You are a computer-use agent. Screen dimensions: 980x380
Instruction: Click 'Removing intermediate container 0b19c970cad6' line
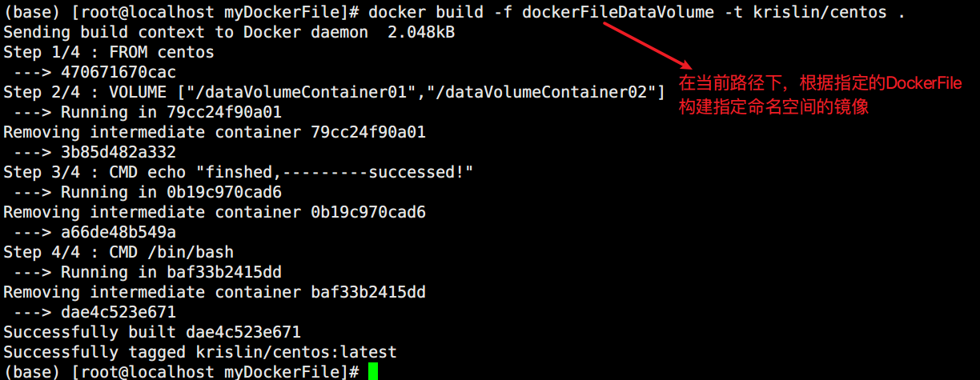215,212
